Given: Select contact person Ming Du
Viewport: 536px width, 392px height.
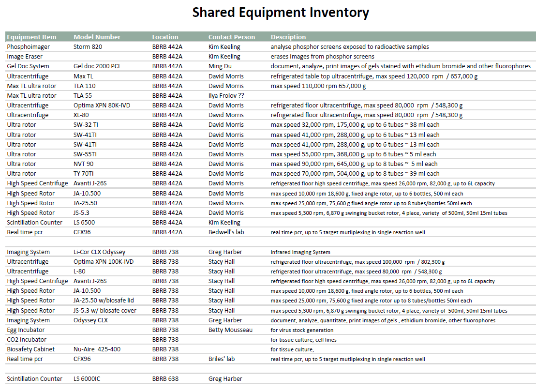Looking at the screenshot, I should coord(220,66).
